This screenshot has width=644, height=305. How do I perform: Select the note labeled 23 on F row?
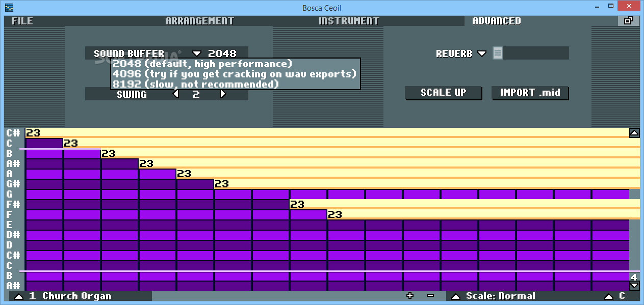(483, 214)
